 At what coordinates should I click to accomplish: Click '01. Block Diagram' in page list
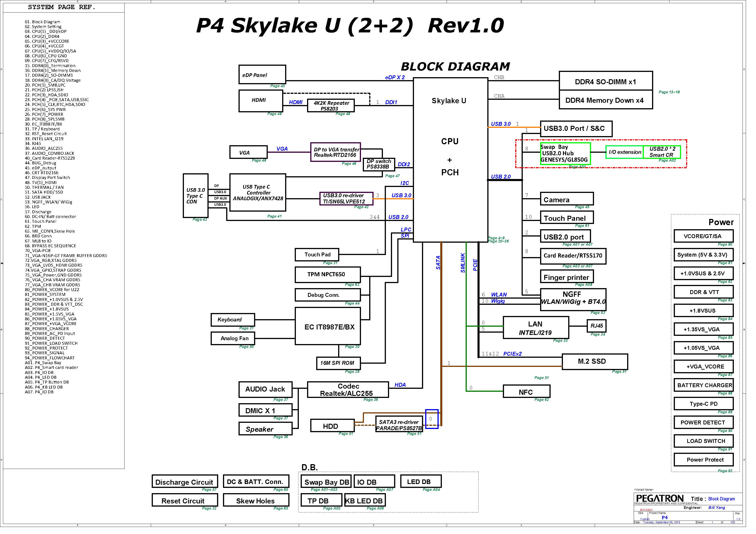43,22
